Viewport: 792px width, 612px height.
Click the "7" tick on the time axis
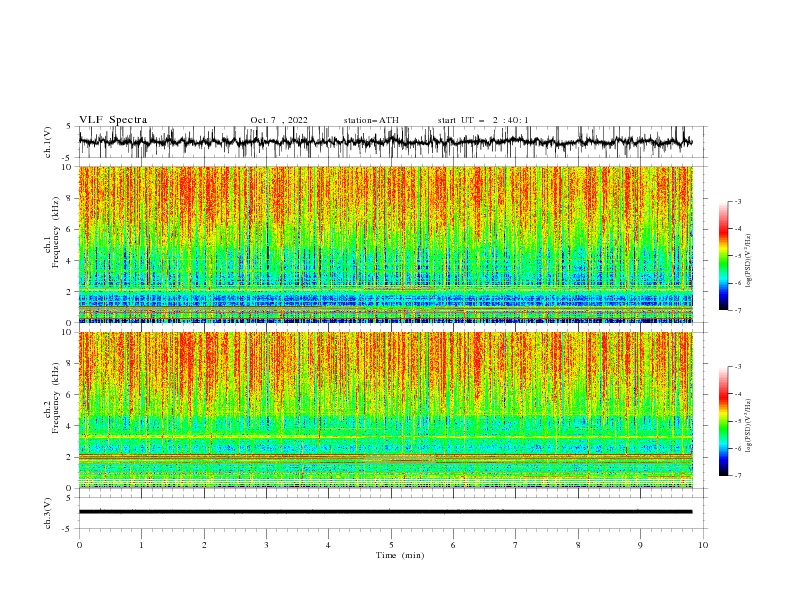tap(516, 545)
